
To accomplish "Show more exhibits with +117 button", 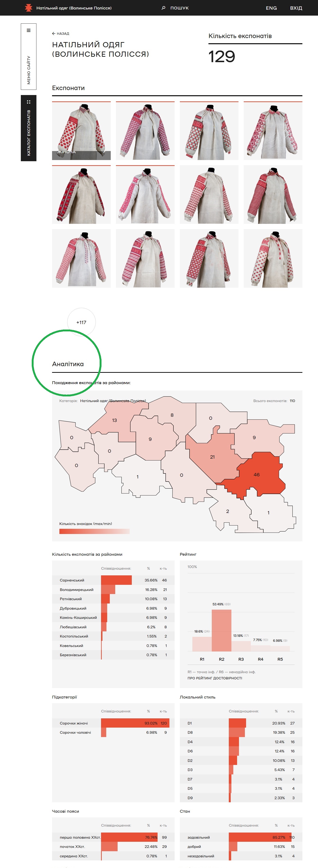I will (x=81, y=322).
